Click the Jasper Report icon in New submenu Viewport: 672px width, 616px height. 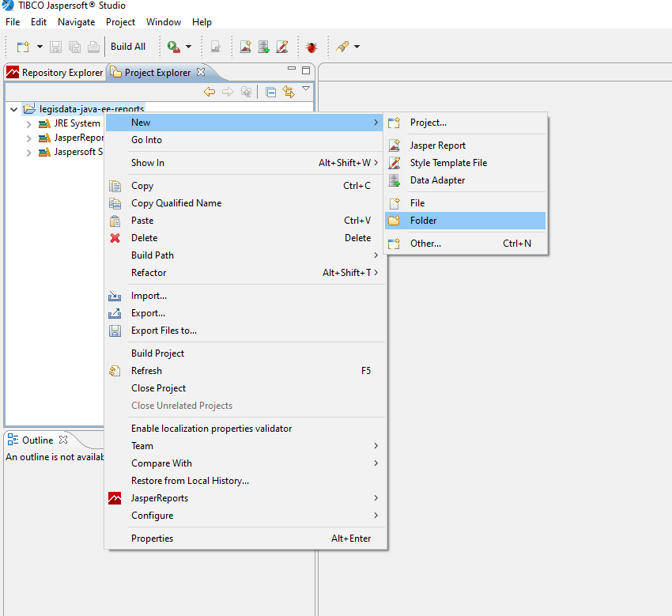(395, 145)
